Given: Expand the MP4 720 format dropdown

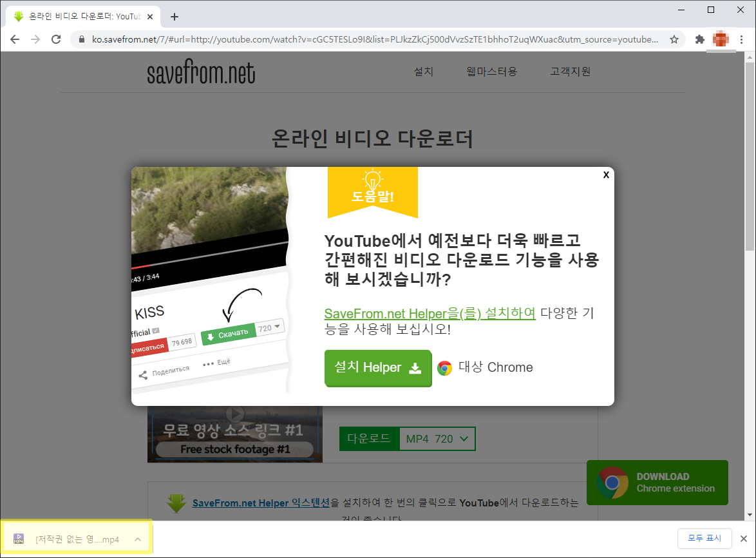Looking at the screenshot, I should [x=437, y=439].
